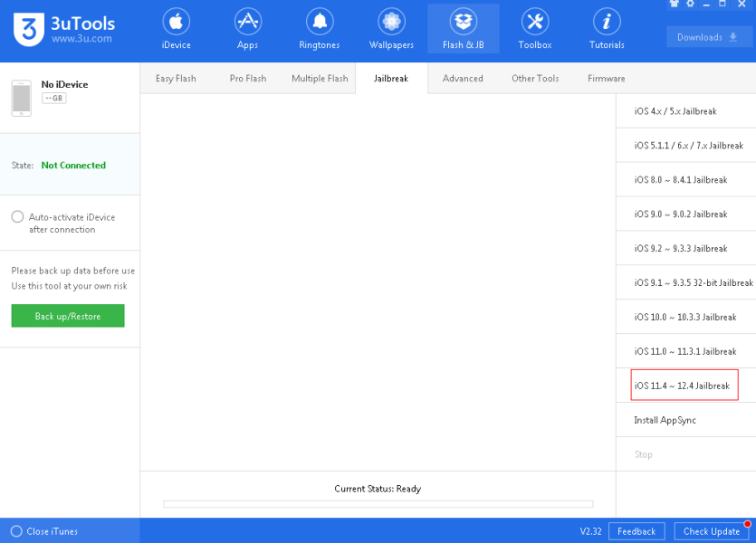Choose Install AppSync option
756x543 pixels.
click(x=665, y=420)
